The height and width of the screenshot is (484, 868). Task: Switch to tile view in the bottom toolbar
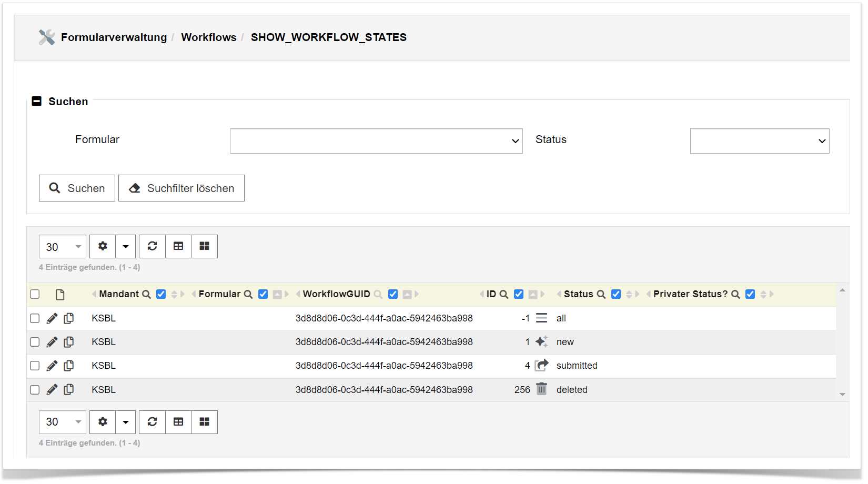204,422
